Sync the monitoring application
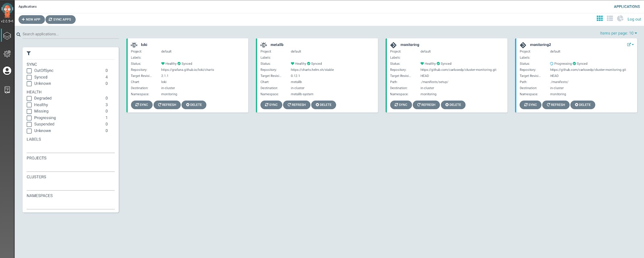Screen dimensions: 644x258 click(x=401, y=105)
